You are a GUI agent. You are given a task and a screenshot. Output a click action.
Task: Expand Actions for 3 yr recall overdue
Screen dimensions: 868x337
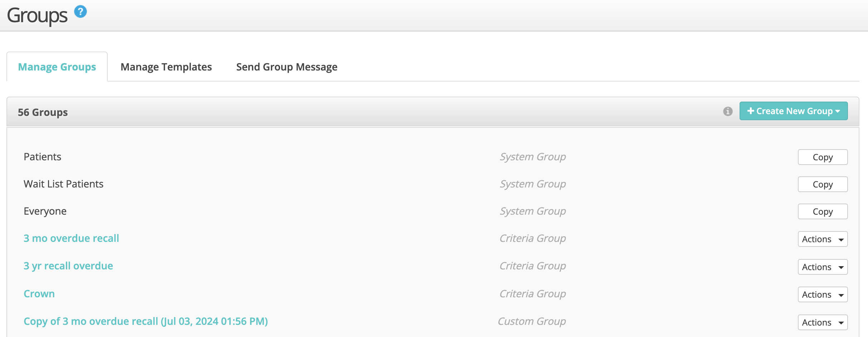tap(823, 267)
